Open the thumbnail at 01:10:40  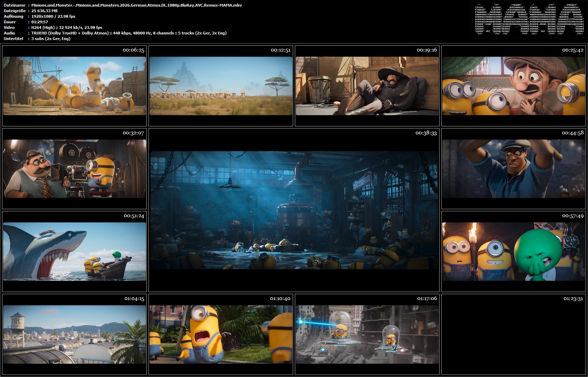point(221,335)
